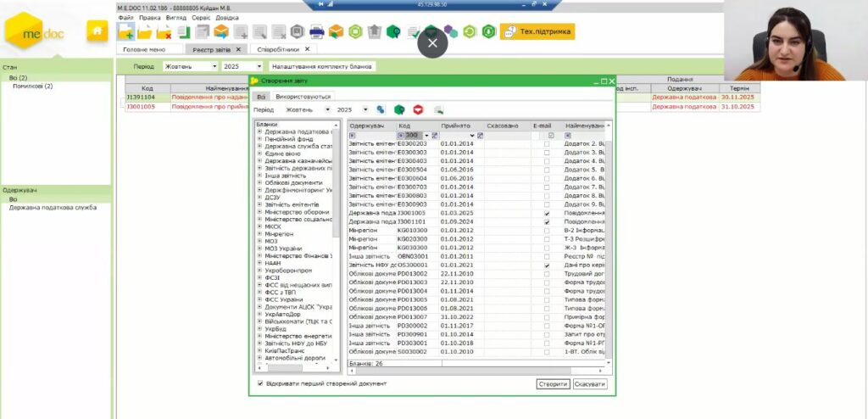Click the red hexagon icon in dialog toolbar
Viewport: 868px width, 419px height.
click(417, 109)
